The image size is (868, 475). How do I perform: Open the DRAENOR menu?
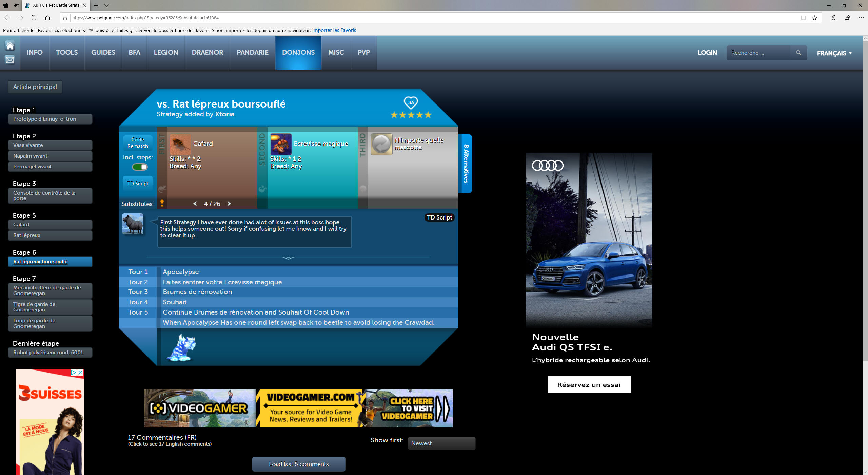point(208,53)
